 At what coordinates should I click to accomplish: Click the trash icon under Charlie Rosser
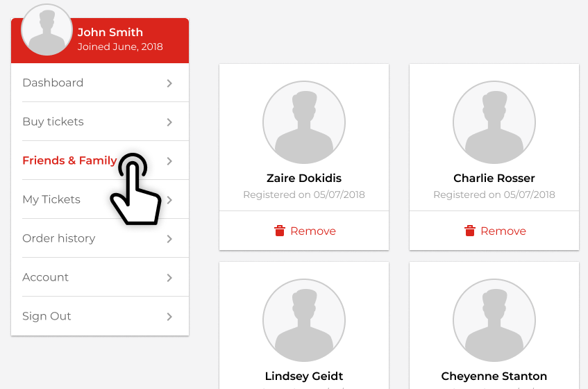pos(470,231)
